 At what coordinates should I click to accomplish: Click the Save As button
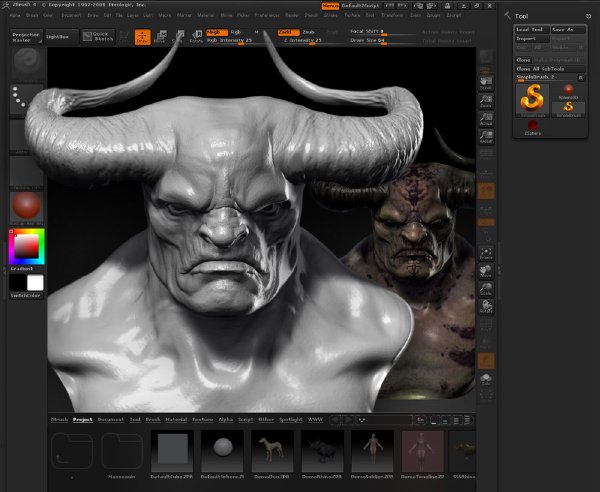click(x=568, y=29)
